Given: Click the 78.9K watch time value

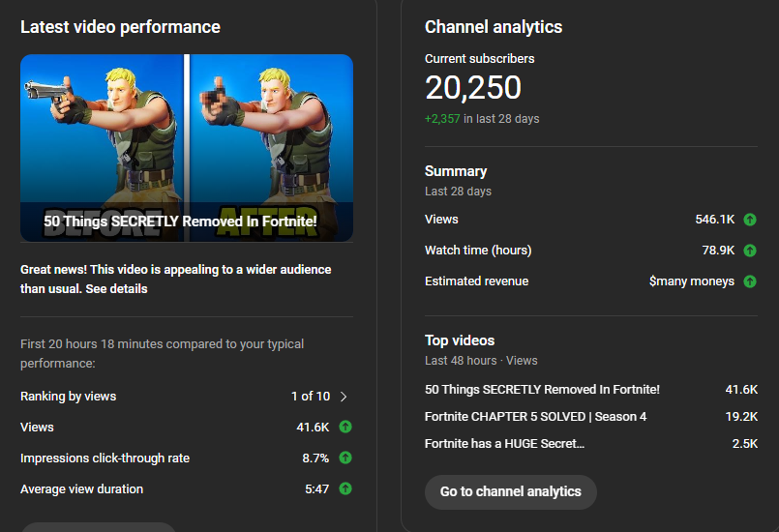Looking at the screenshot, I should [718, 251].
